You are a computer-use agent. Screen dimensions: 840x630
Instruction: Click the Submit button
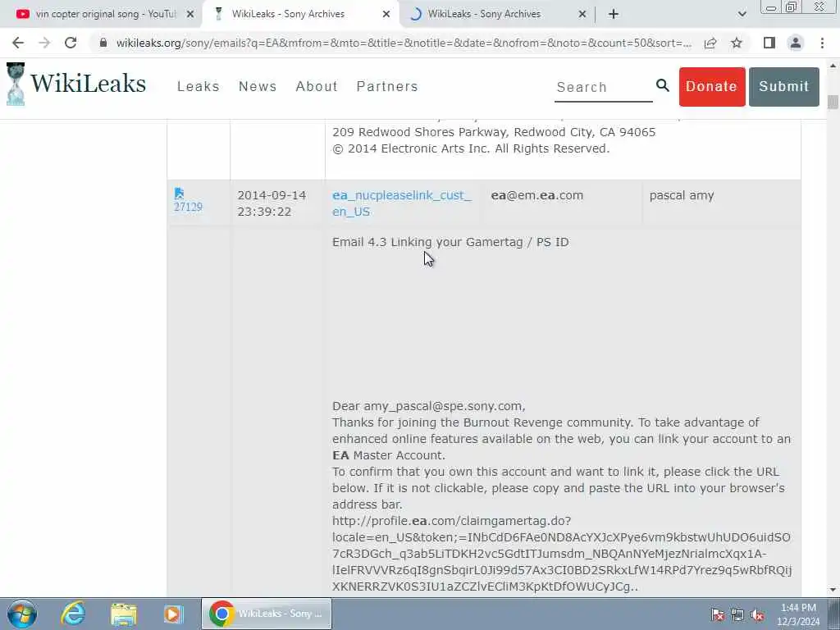coord(783,87)
